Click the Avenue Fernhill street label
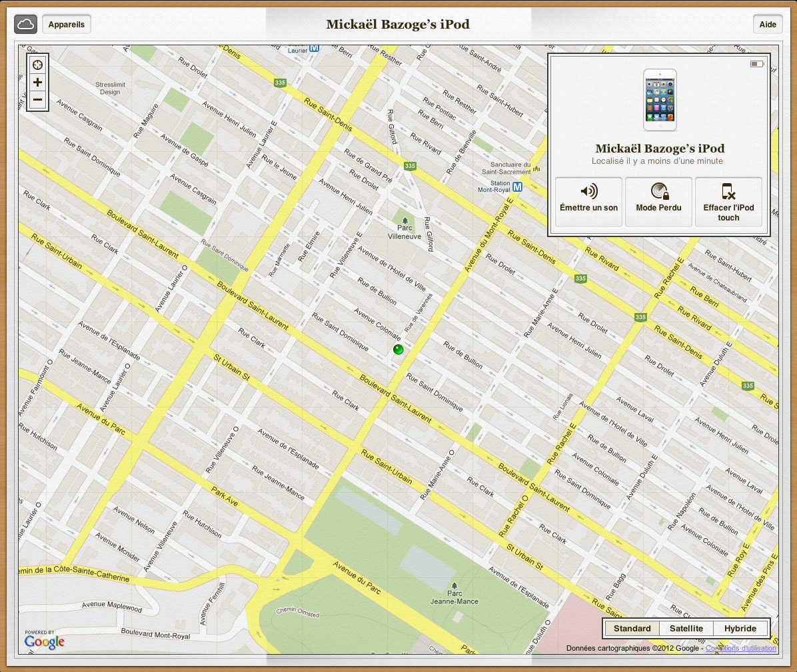The height and width of the screenshot is (672, 797). point(213,604)
